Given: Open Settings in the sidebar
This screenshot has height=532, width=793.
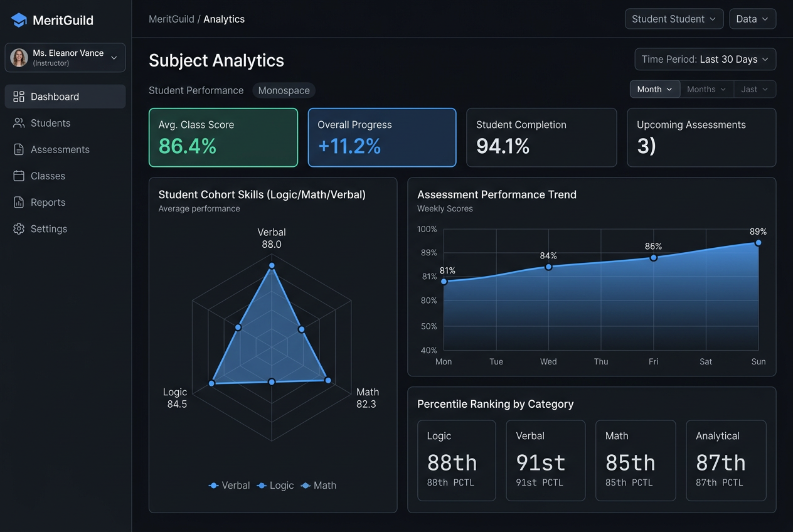Looking at the screenshot, I should click(65, 228).
